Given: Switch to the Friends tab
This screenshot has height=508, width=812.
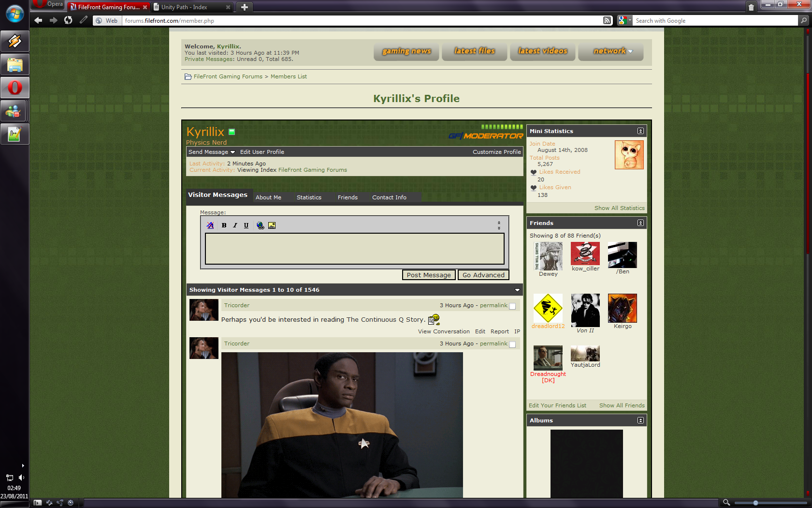Looking at the screenshot, I should click(348, 197).
